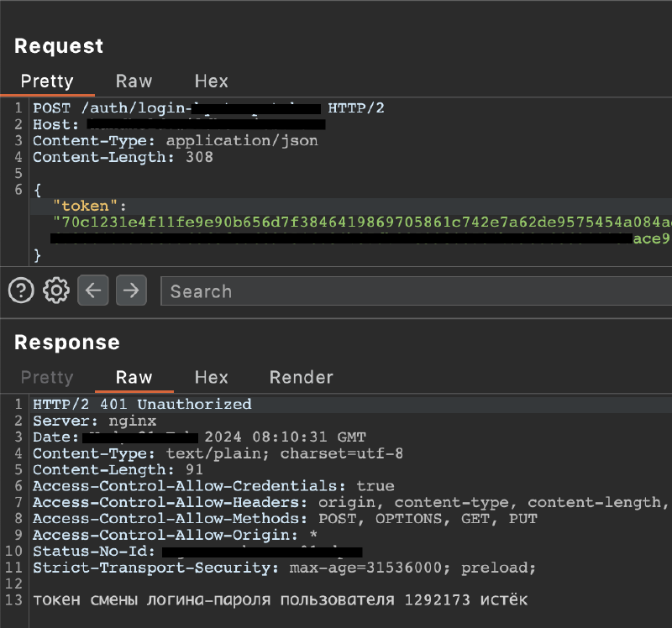Click Content-Type: application/json header
Screen dimensions: 672x628
pyautogui.click(x=176, y=140)
